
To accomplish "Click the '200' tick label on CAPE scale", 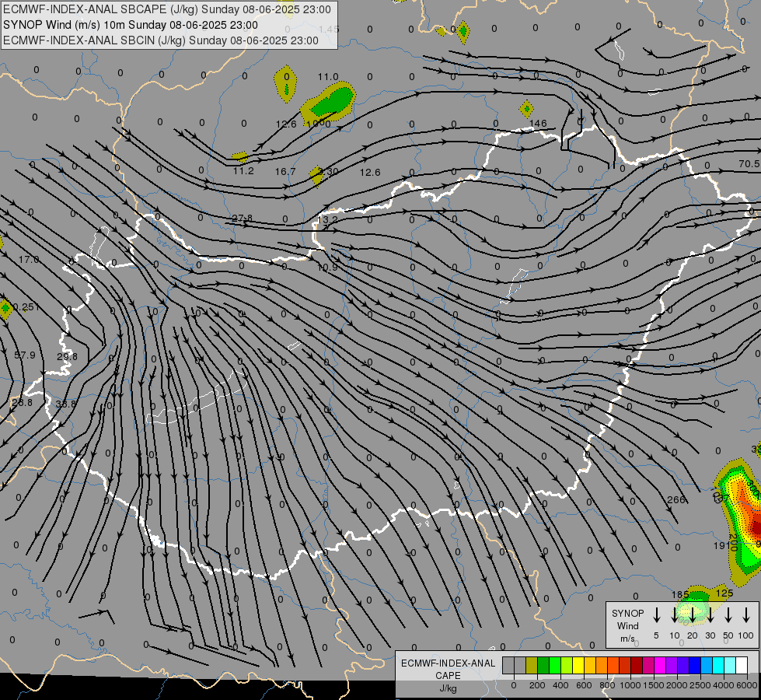I will click(x=537, y=685).
